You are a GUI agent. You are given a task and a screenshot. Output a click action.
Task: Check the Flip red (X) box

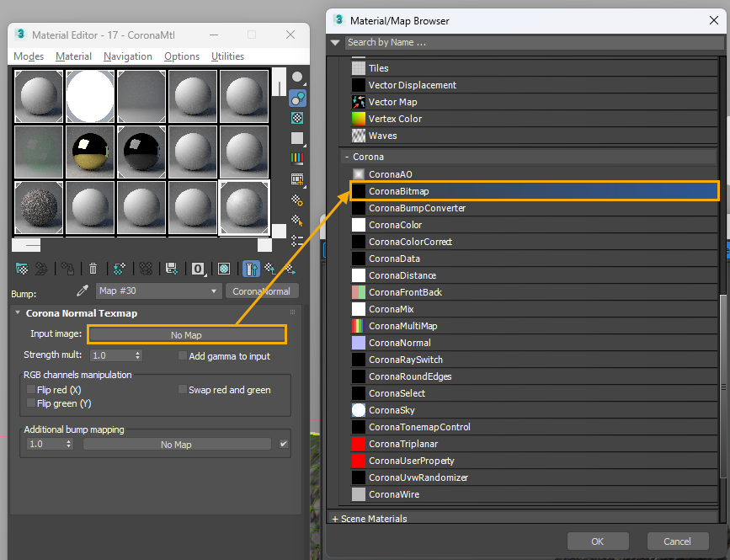30,389
